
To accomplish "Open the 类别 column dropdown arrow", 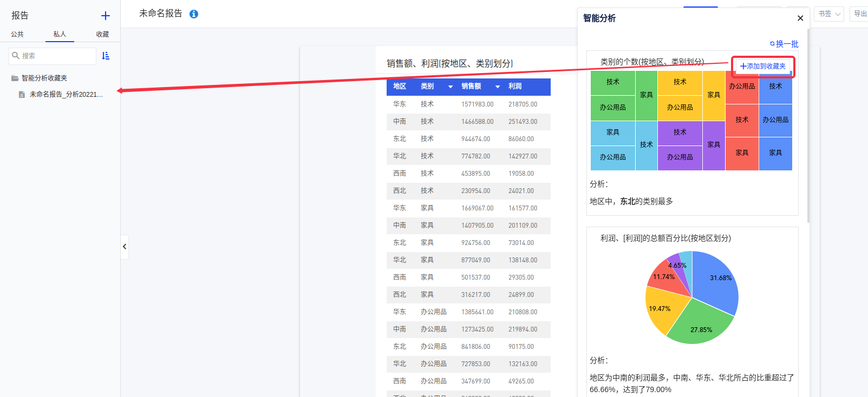I will (x=450, y=87).
